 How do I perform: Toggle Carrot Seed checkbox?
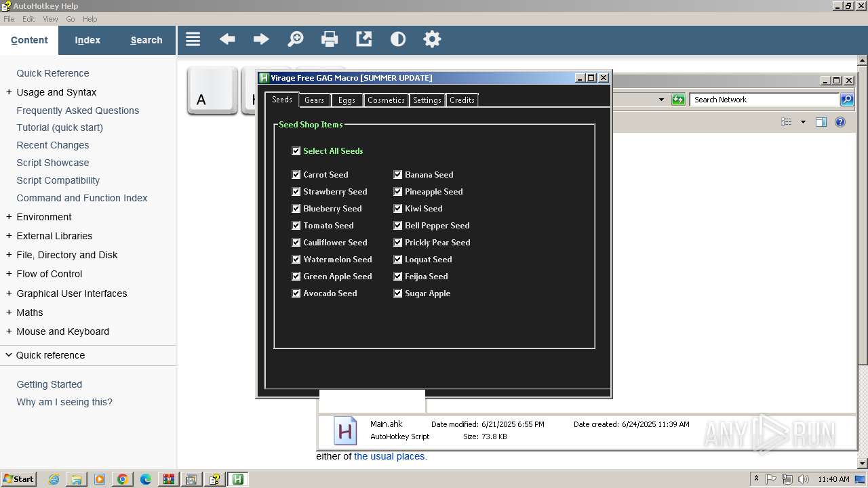tap(296, 175)
